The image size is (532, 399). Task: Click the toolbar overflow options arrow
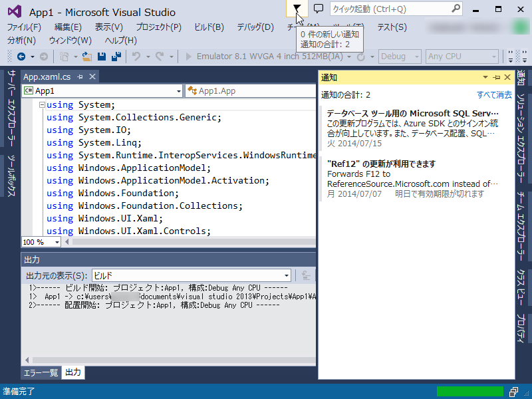point(510,57)
